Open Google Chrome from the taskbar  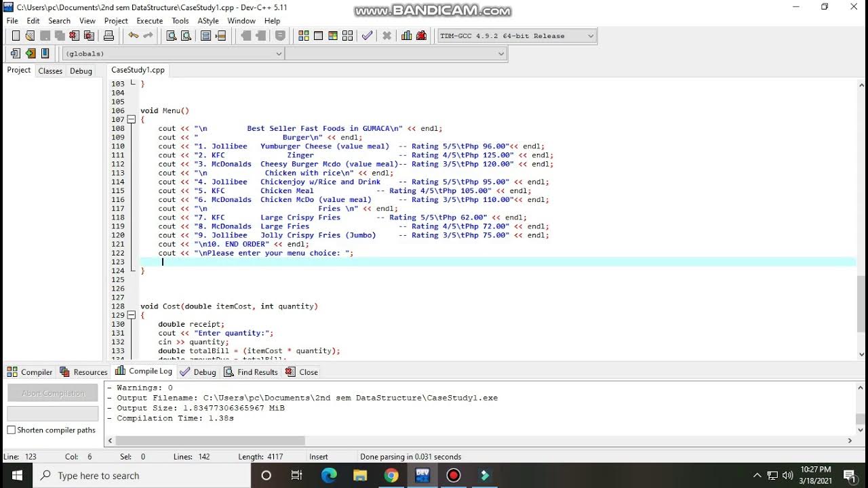coord(391,475)
